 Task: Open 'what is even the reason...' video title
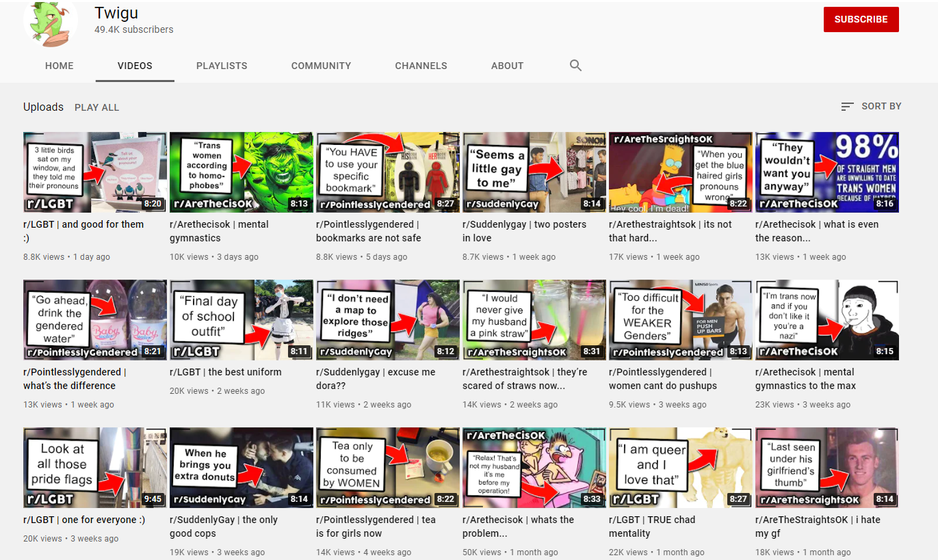tap(817, 231)
